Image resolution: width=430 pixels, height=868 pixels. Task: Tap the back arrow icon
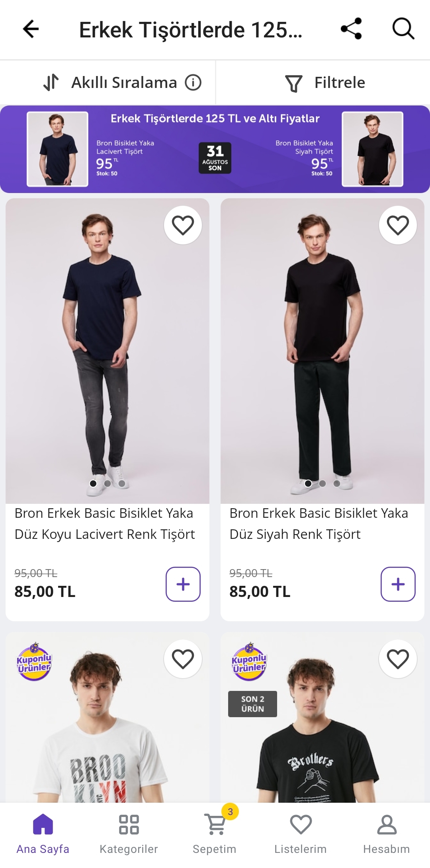tap(31, 29)
